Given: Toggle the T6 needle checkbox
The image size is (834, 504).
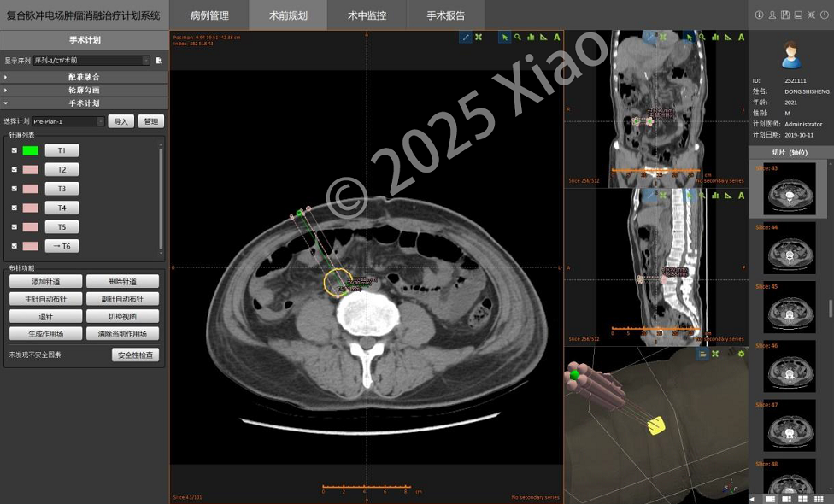Looking at the screenshot, I should [15, 246].
